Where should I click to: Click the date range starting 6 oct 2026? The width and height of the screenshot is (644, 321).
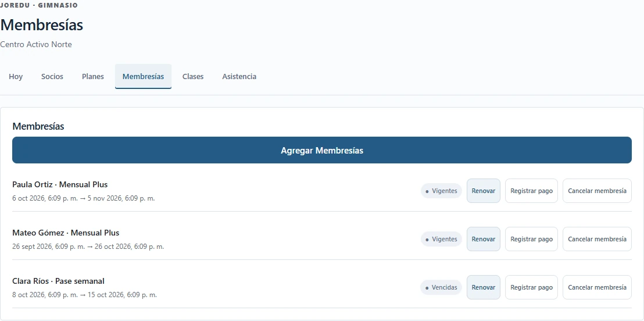(83, 198)
